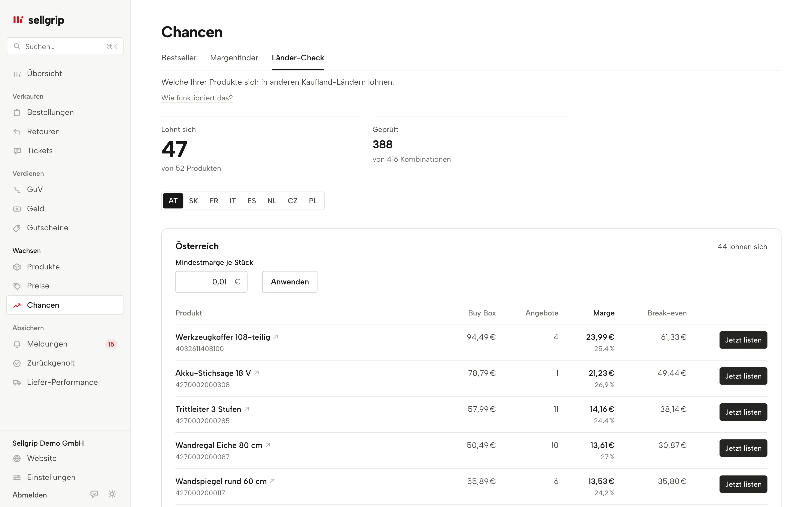Image resolution: width=812 pixels, height=507 pixels.
Task: Open external link icon beside Akku-Stichsäge 18 V
Action: (x=256, y=373)
